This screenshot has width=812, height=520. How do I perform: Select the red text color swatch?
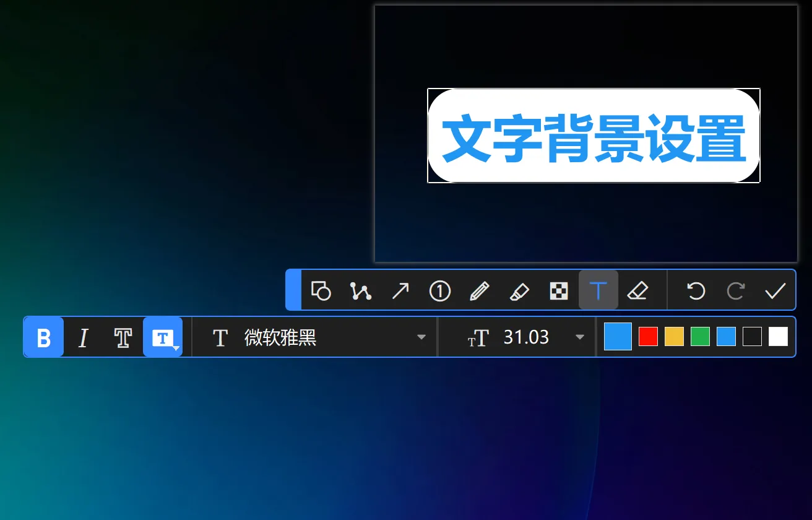point(648,336)
